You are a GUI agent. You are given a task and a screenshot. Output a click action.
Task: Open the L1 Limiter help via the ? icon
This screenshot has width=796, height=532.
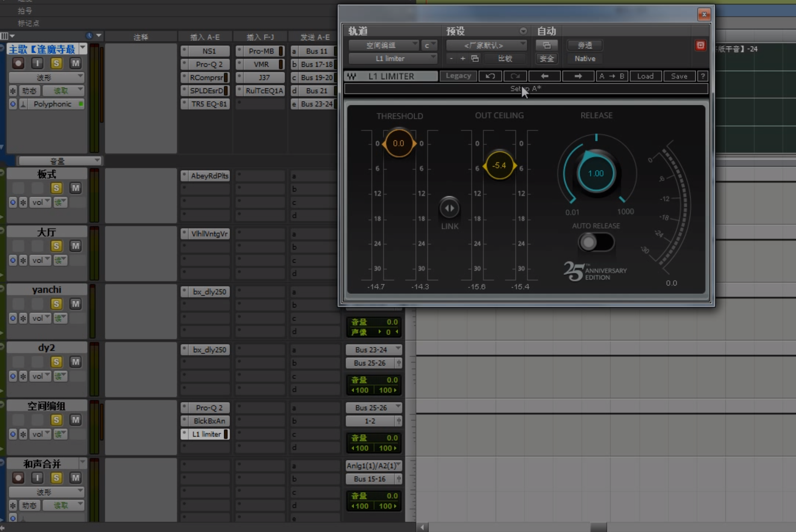(x=702, y=76)
